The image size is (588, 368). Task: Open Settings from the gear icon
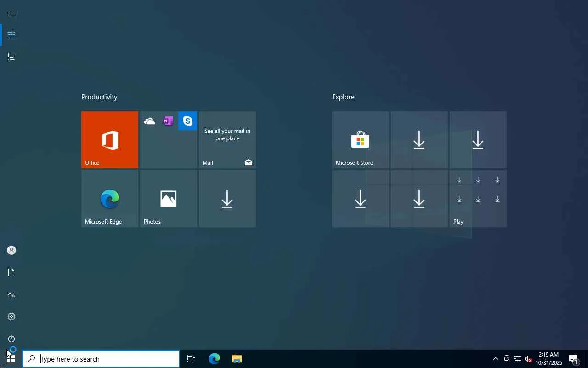pos(11,316)
